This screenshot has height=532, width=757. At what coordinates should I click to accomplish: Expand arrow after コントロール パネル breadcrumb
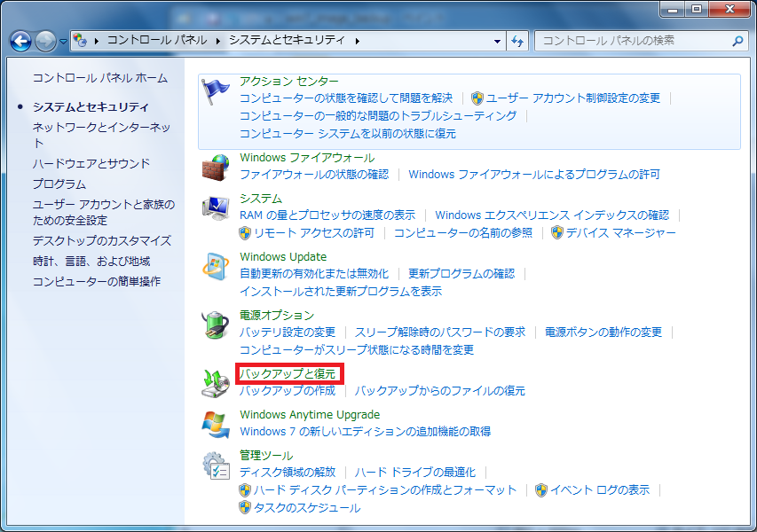click(218, 41)
